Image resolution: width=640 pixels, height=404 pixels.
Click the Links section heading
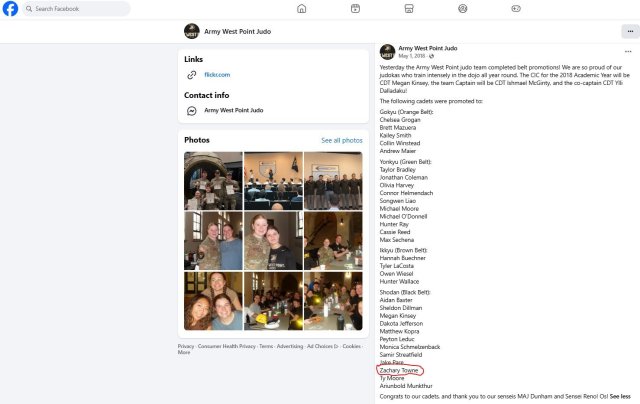pos(193,59)
